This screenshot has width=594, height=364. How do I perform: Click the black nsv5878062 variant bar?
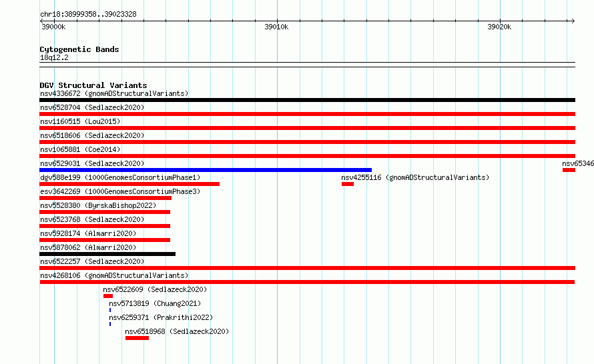(x=107, y=254)
